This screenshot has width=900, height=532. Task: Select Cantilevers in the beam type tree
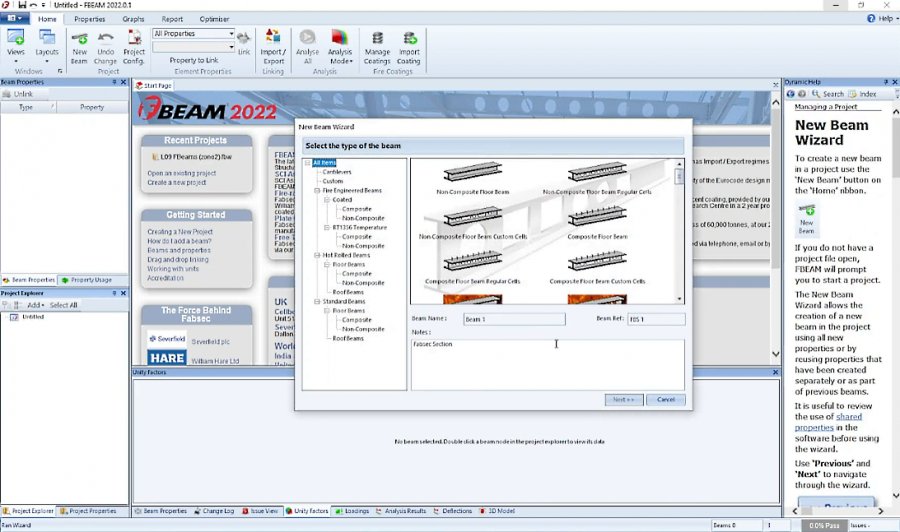(337, 172)
